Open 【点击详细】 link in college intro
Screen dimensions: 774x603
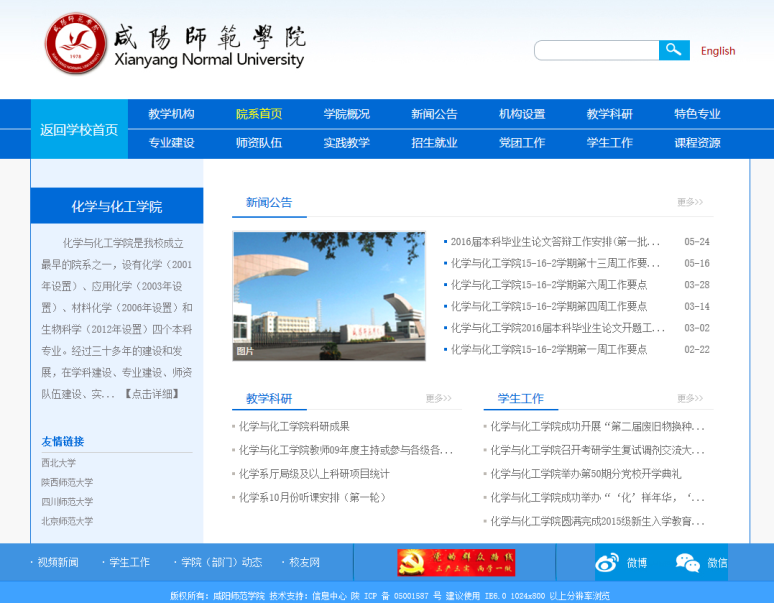pos(152,394)
